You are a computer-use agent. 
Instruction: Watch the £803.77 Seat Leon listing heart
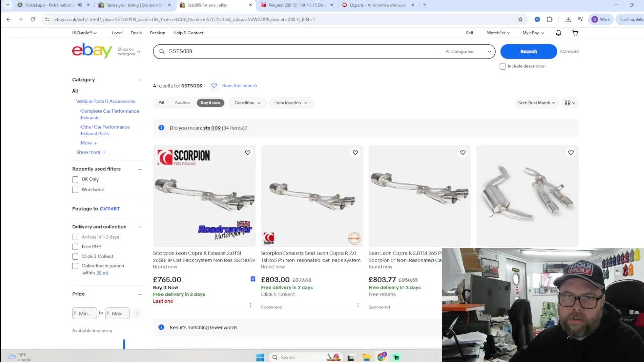click(463, 153)
